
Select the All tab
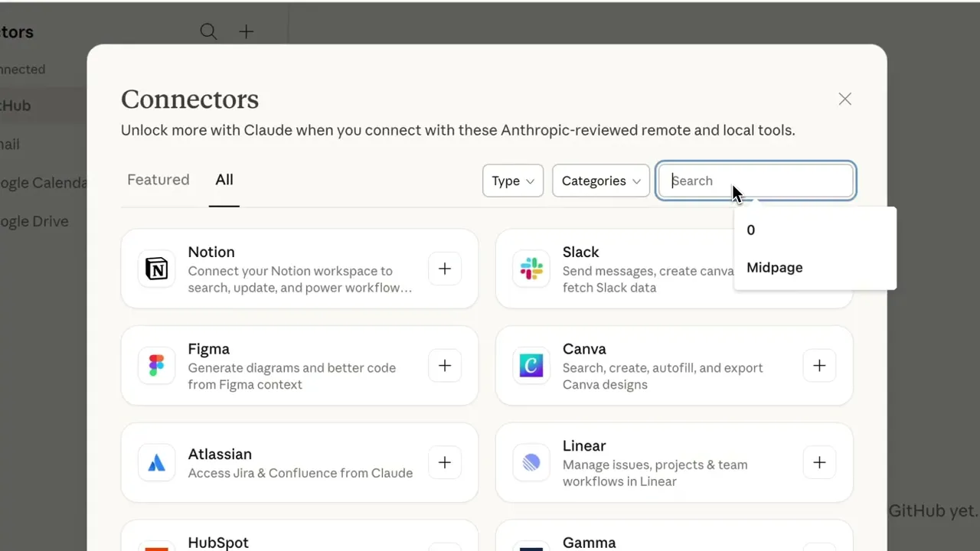pyautogui.click(x=224, y=180)
